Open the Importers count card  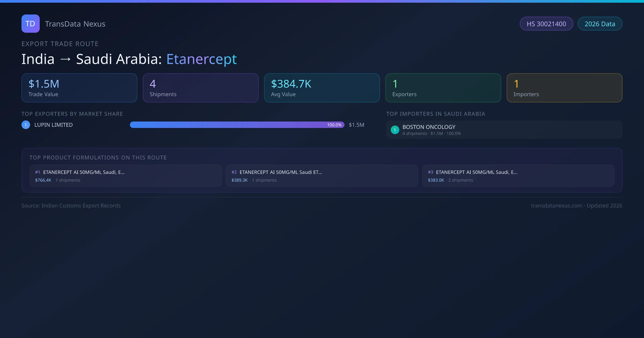(x=564, y=88)
